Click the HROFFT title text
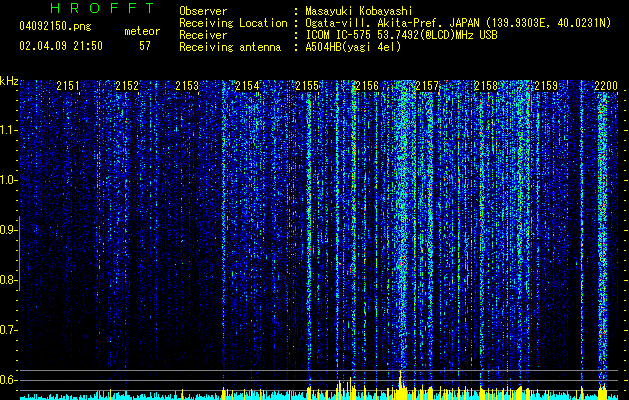Image resolution: width=629 pixels, height=400 pixels. [102, 8]
